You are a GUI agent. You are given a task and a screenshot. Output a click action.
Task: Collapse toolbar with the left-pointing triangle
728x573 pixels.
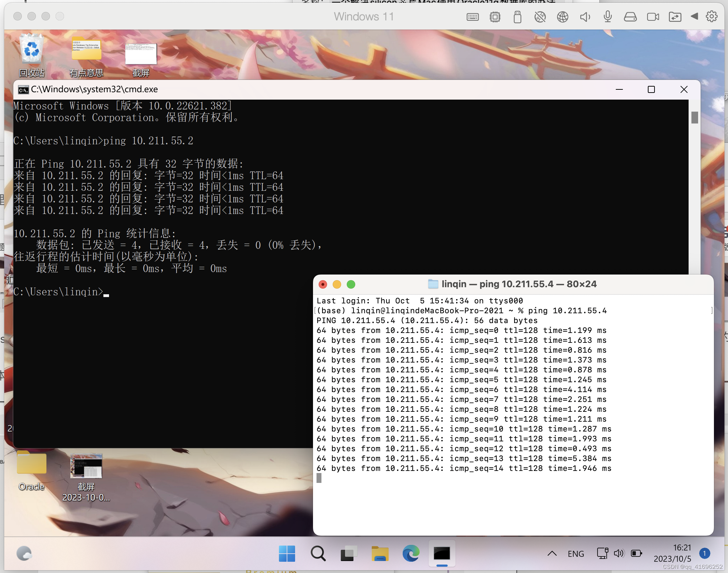pos(694,16)
